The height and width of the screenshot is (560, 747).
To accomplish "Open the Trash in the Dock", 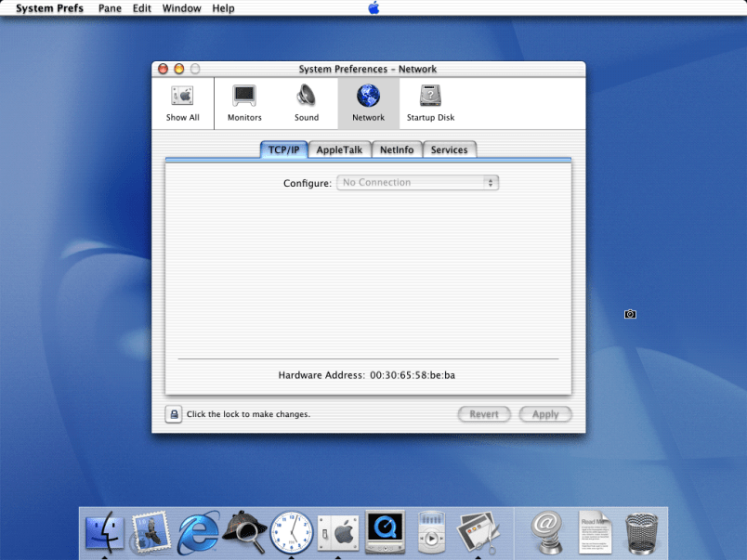I will click(642, 532).
